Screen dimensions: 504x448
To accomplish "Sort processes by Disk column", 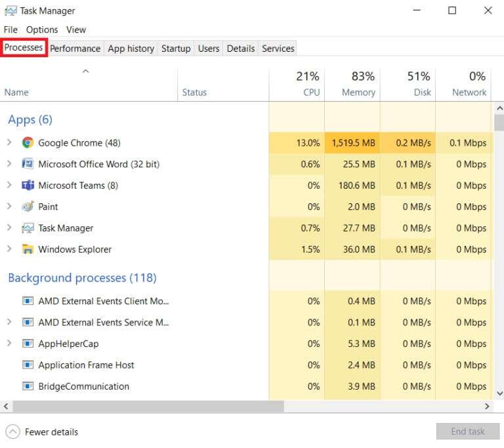I will pyautogui.click(x=408, y=85).
